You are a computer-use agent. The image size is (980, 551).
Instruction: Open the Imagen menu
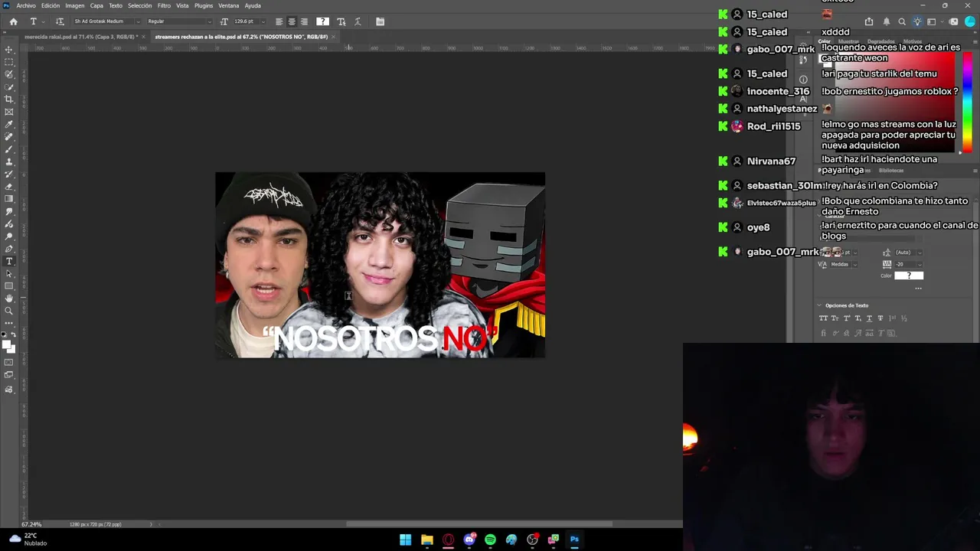[x=75, y=5]
